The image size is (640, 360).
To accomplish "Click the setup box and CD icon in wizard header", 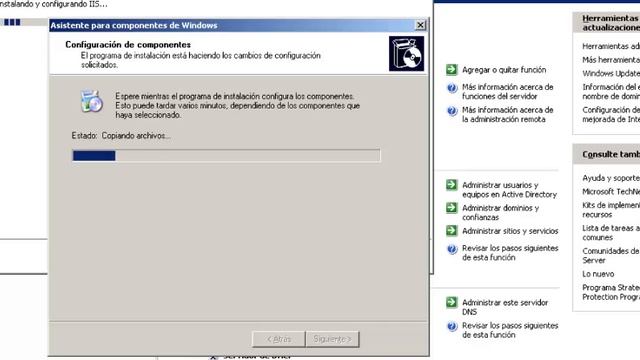I will [406, 53].
